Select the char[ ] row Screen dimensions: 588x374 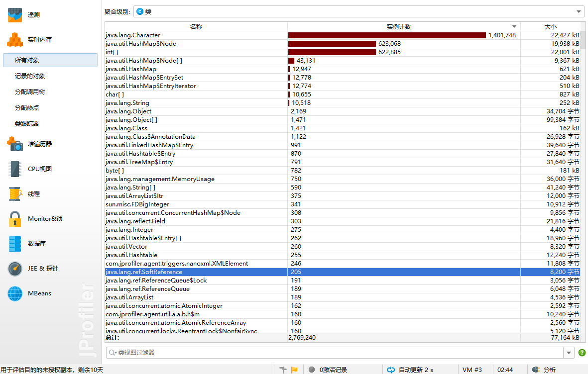point(343,94)
